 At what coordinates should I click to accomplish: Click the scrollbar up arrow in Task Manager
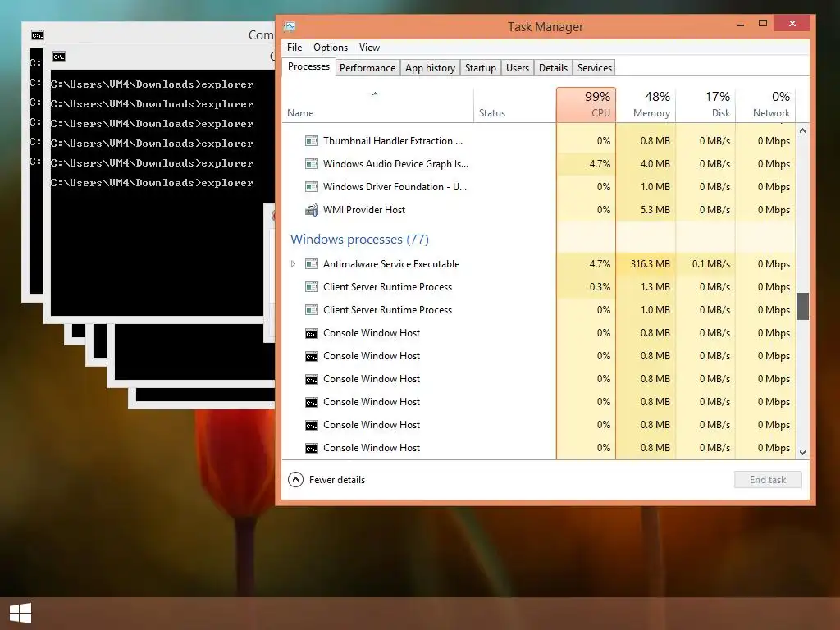coord(802,130)
